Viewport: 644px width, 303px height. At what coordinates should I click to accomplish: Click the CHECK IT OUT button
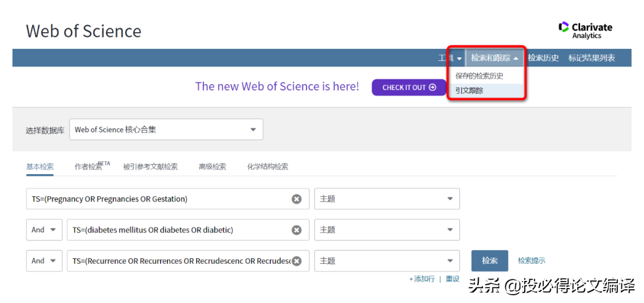pos(409,88)
